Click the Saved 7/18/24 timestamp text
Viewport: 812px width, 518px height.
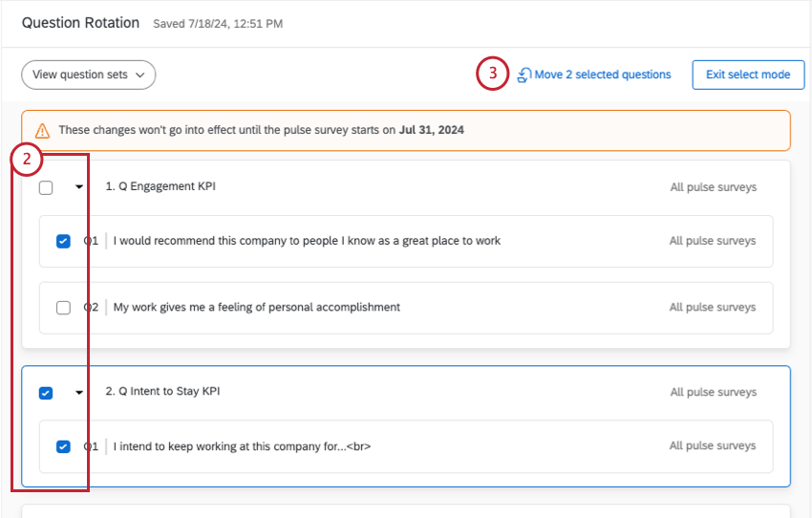[x=218, y=24]
